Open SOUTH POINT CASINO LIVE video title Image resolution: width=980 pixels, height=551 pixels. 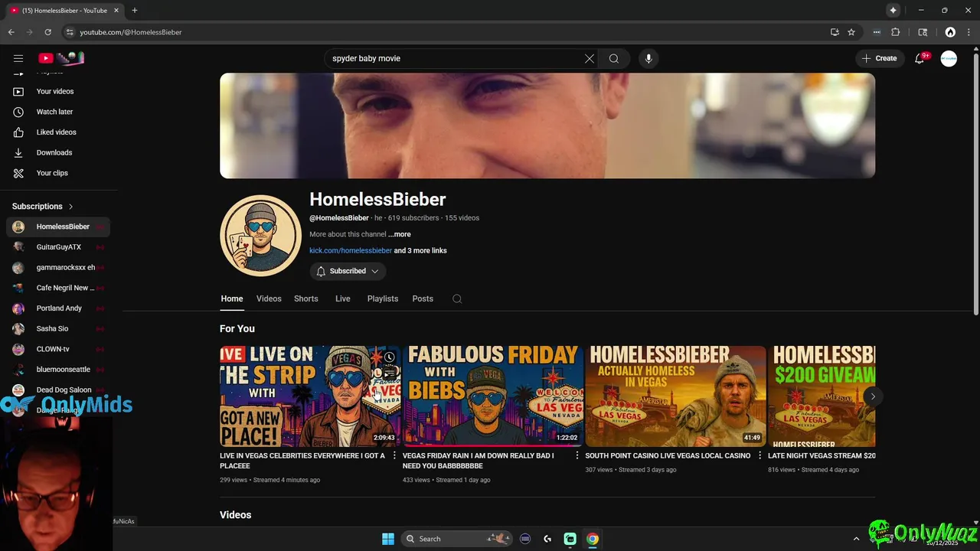point(668,455)
